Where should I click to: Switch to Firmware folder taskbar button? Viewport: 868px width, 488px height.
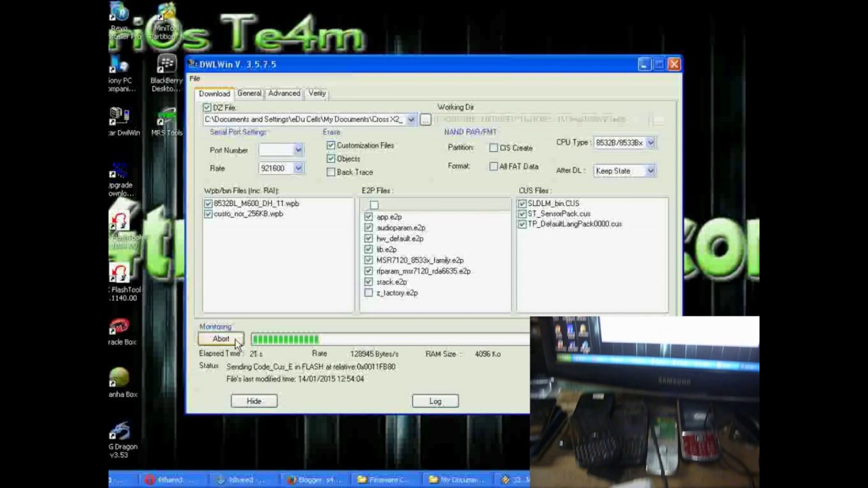385,480
